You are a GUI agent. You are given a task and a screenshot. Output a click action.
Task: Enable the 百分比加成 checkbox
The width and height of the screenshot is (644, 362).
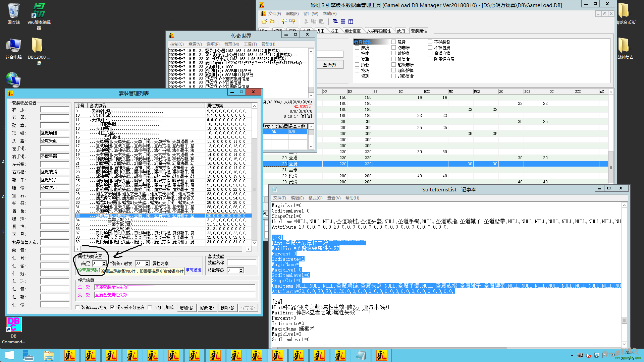[150, 307]
